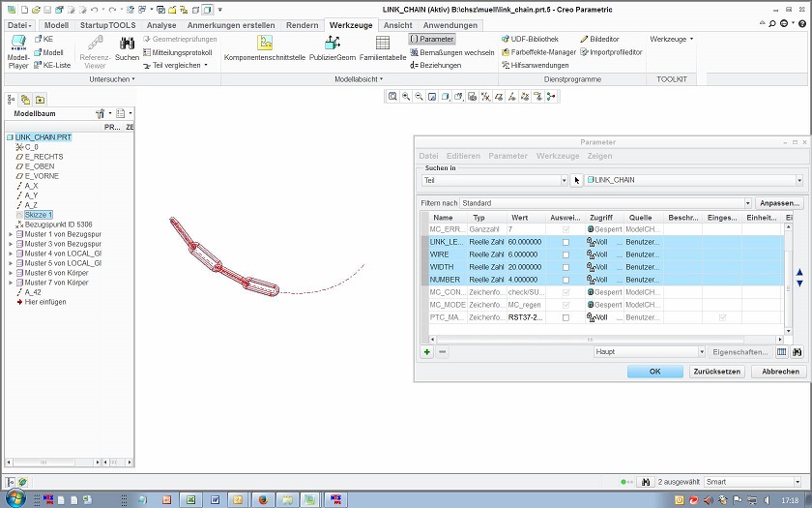
Task: Click model tree tab icon in navigator
Action: (x=12, y=100)
